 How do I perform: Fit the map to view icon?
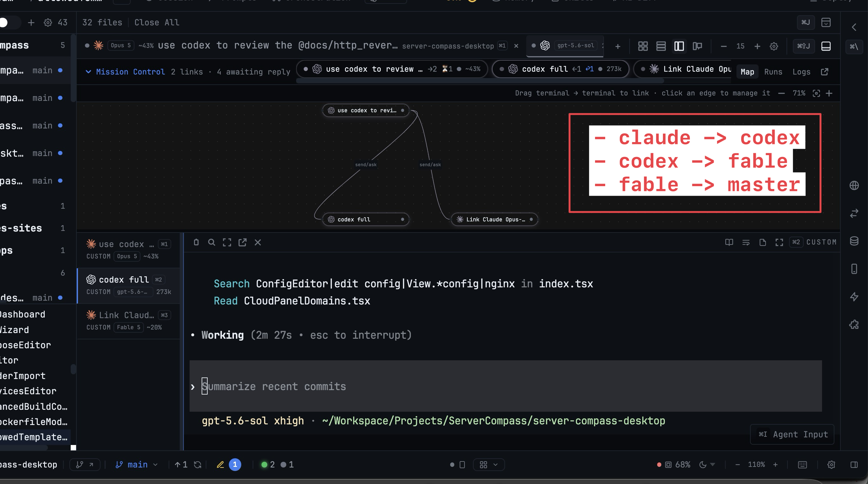pyautogui.click(x=816, y=93)
